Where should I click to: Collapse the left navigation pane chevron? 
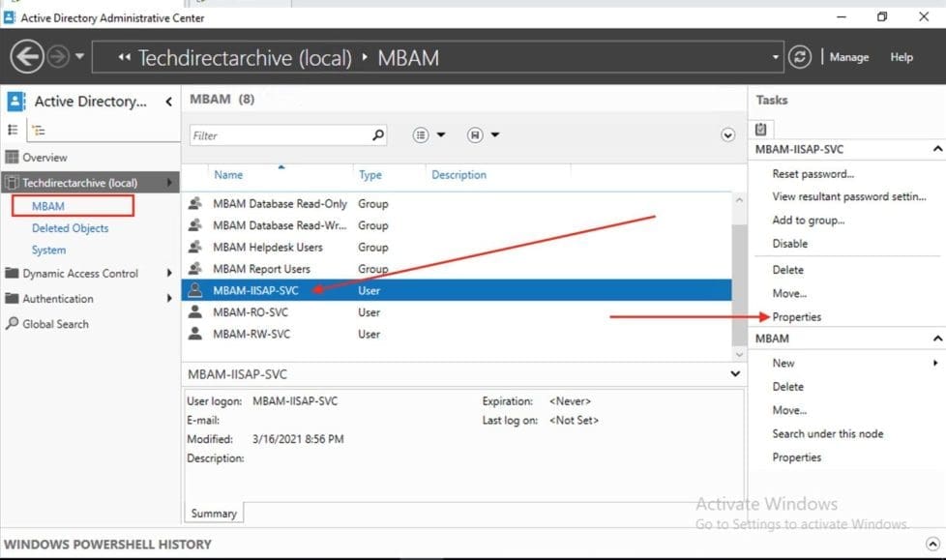pos(168,102)
